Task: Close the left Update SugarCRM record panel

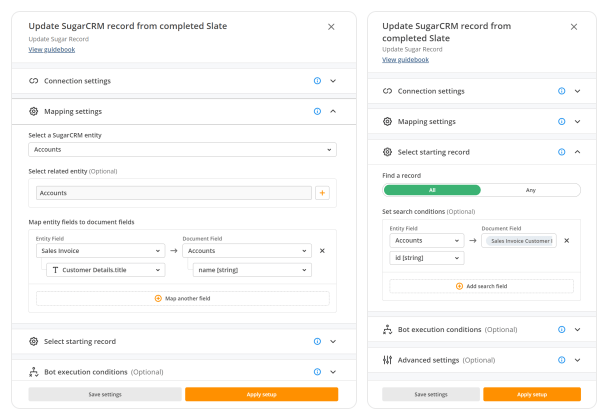Action: pos(331,27)
